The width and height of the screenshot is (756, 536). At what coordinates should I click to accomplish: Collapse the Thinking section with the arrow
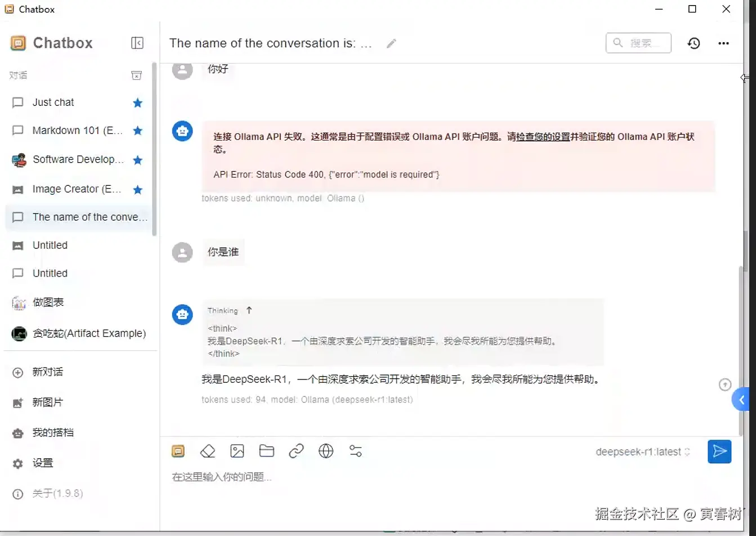[x=249, y=310]
